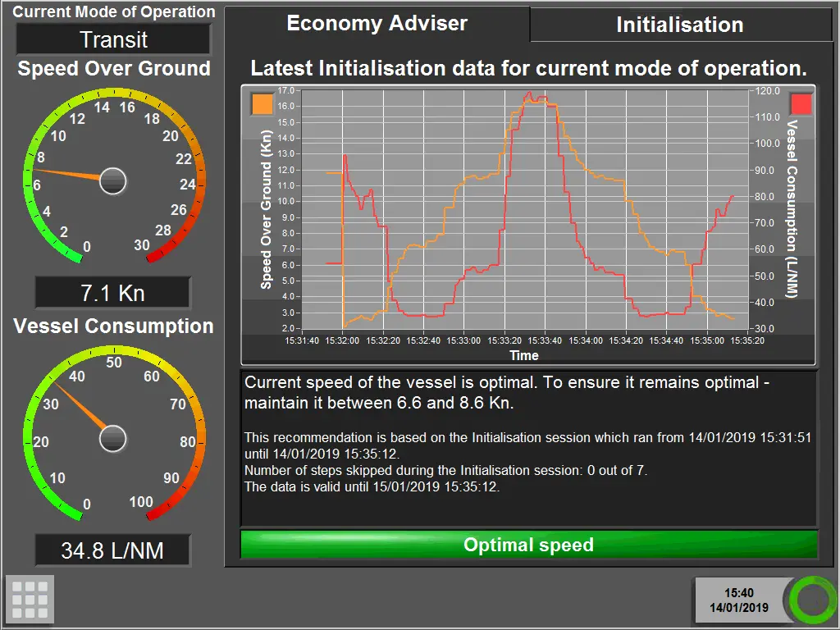The height and width of the screenshot is (630, 840).
Task: Click the 15:33:40 time axis tick label
Action: (545, 340)
